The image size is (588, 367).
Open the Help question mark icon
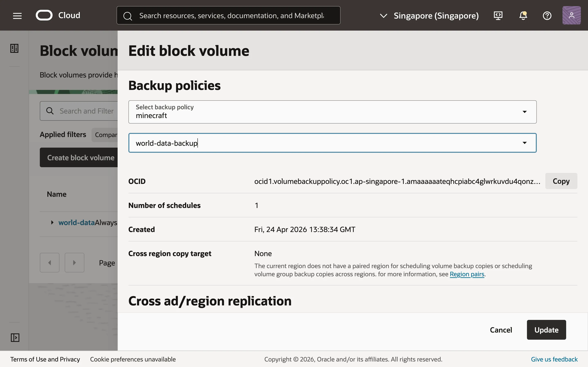[547, 15]
